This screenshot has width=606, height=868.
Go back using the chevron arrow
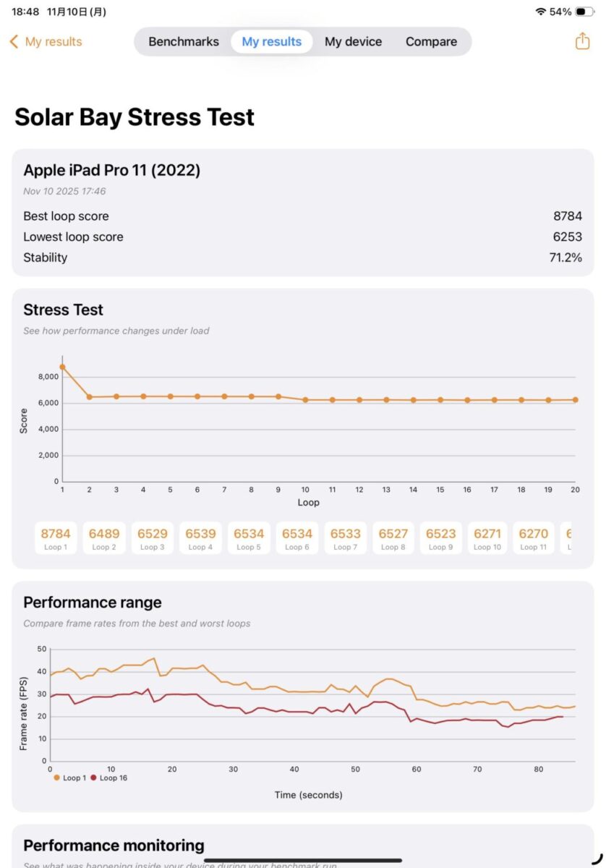(14, 42)
